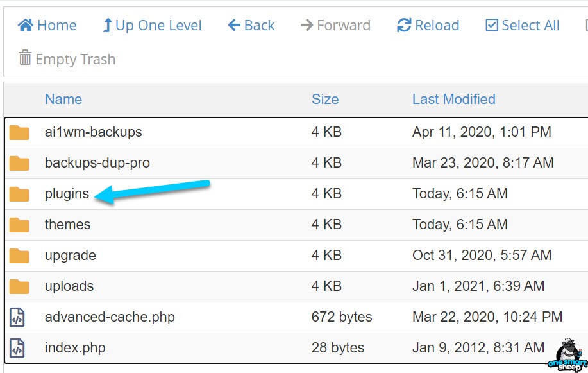Click the themes folder icon
Screen dimensions: 588x373
point(19,225)
